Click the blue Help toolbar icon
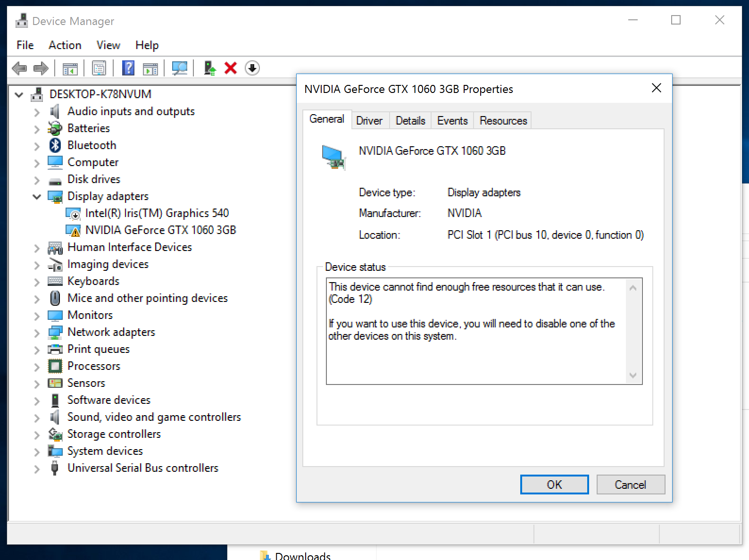 [x=128, y=68]
